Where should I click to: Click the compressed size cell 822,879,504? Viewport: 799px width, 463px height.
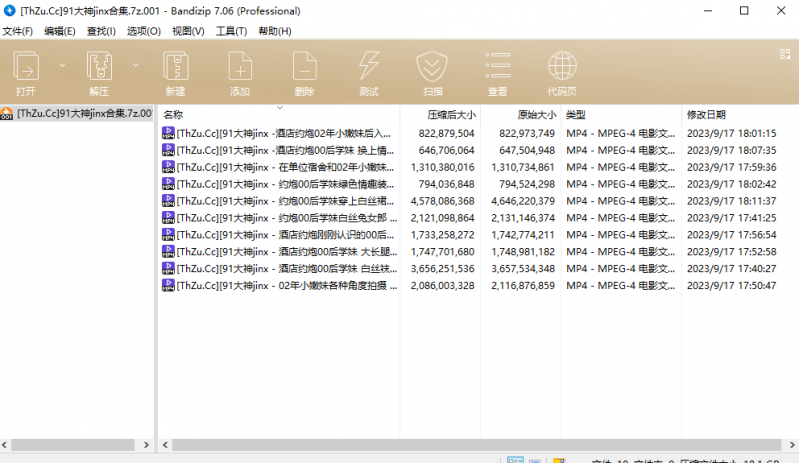[446, 133]
